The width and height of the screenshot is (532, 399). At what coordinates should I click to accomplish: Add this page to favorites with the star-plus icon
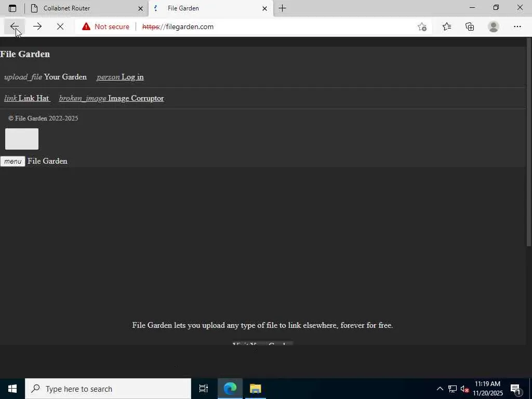pyautogui.click(x=422, y=27)
